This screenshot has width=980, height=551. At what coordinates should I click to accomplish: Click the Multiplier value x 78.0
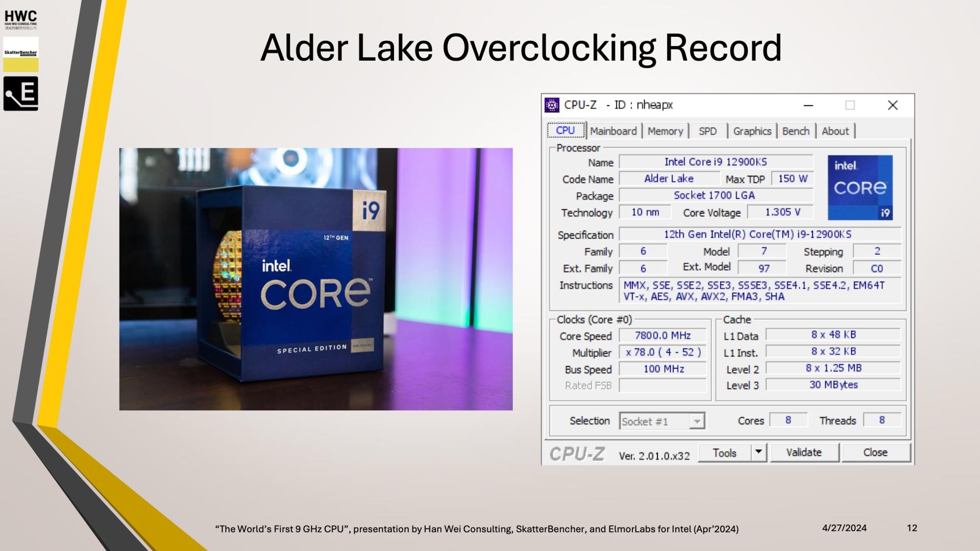point(663,352)
